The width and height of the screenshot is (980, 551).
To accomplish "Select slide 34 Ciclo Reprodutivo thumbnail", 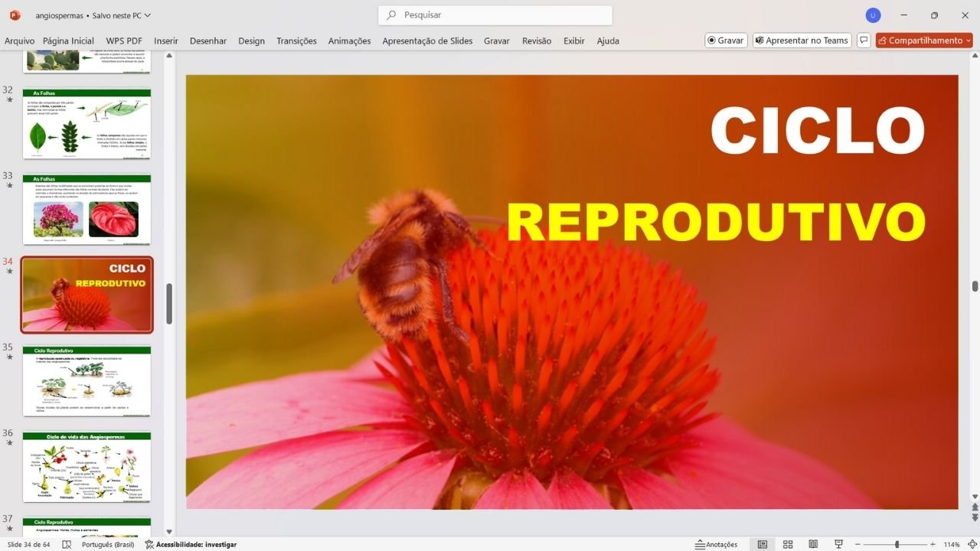I will (87, 295).
